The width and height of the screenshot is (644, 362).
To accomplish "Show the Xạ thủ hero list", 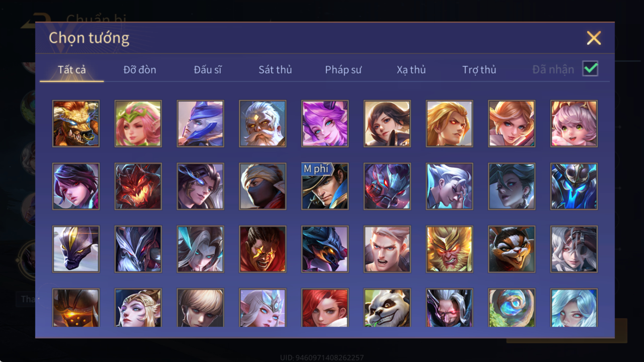I will [411, 70].
